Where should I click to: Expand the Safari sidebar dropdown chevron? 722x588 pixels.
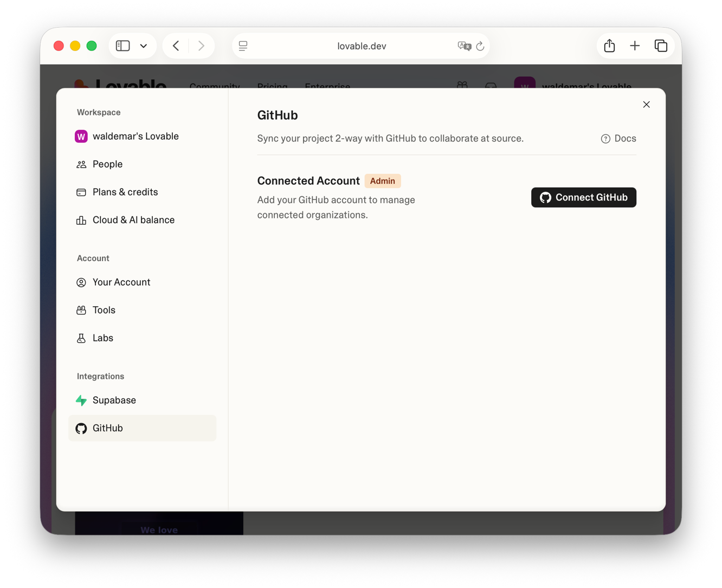tap(144, 46)
